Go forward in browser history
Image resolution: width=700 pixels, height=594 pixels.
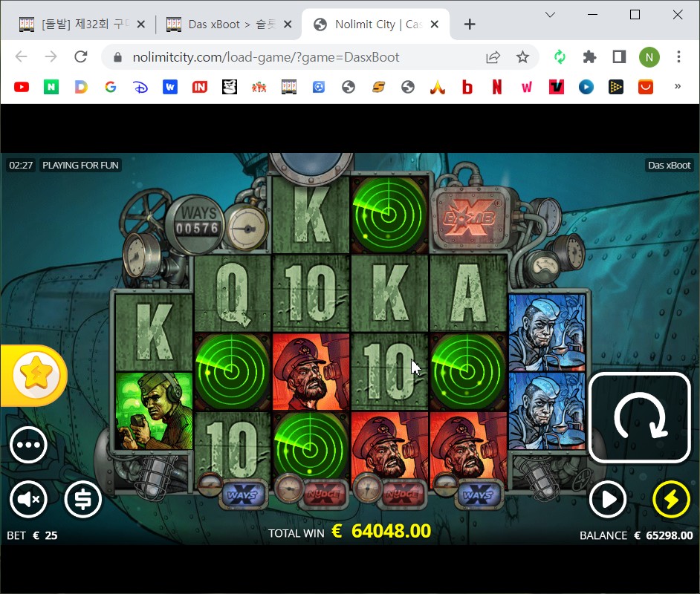[x=51, y=56]
